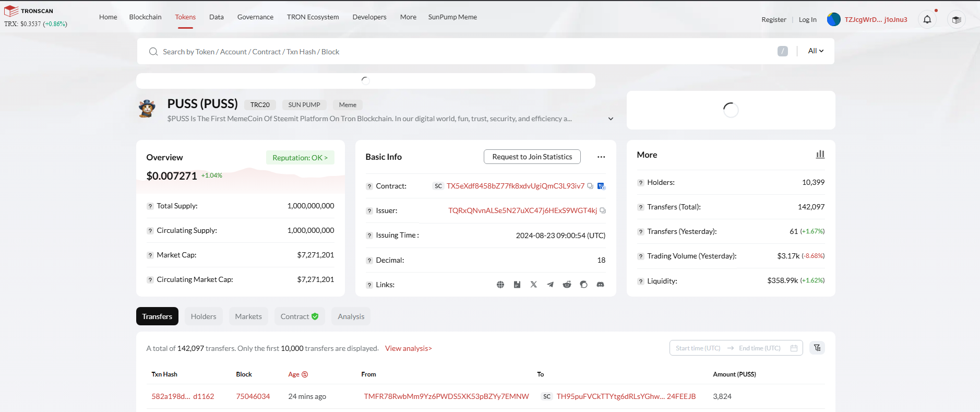Select the Transfers tab
The height and width of the screenshot is (412, 980).
point(157,316)
